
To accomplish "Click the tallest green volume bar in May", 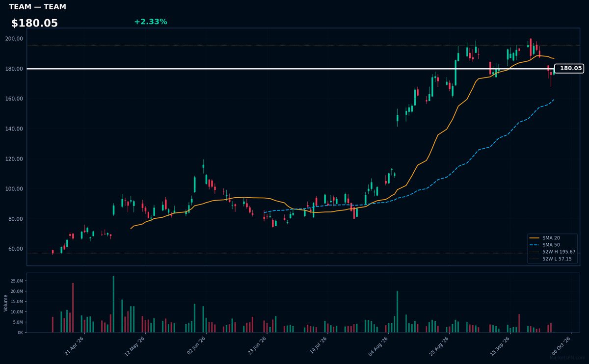I will point(113,304).
